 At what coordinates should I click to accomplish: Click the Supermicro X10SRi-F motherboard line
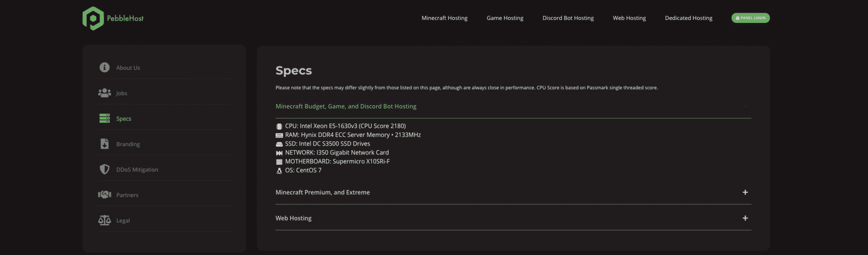pyautogui.click(x=337, y=162)
